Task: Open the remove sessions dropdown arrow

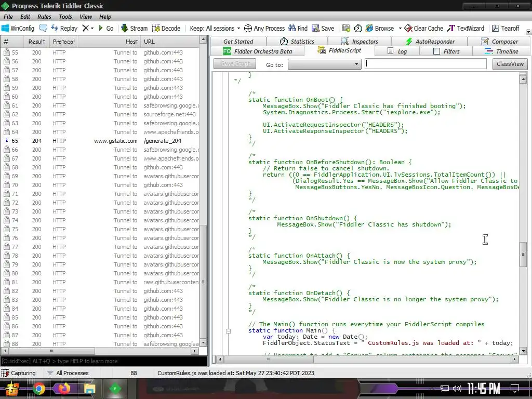Action: [x=92, y=29]
